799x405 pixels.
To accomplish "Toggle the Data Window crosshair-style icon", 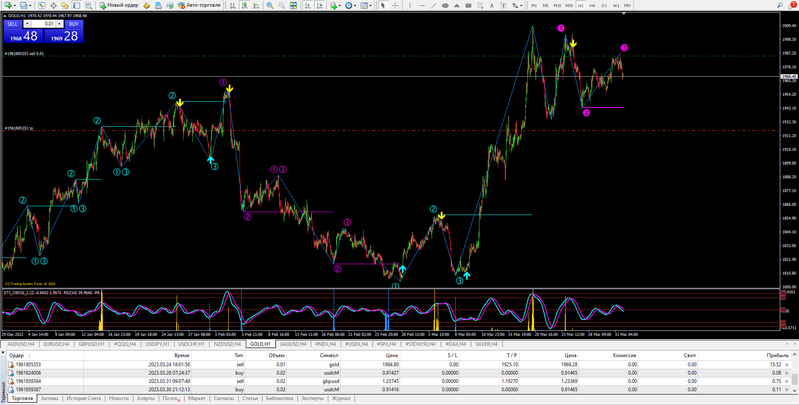I will [53, 6].
